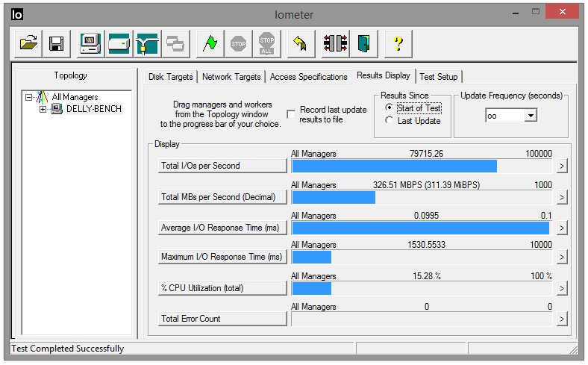Click Maximum I/O Response Time (ms) button

click(x=222, y=257)
